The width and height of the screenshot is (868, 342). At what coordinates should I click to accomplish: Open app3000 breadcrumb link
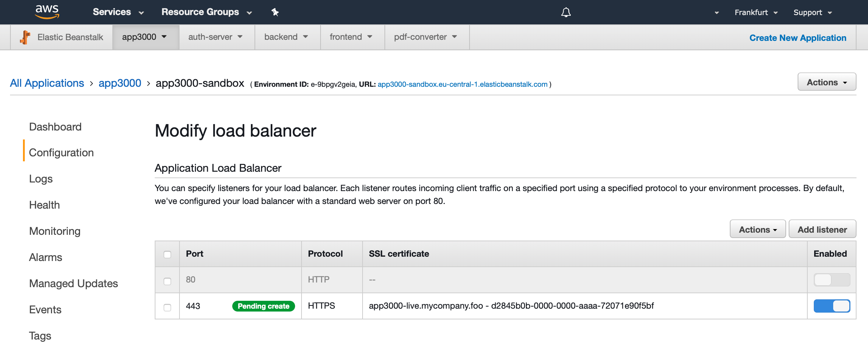(x=120, y=83)
